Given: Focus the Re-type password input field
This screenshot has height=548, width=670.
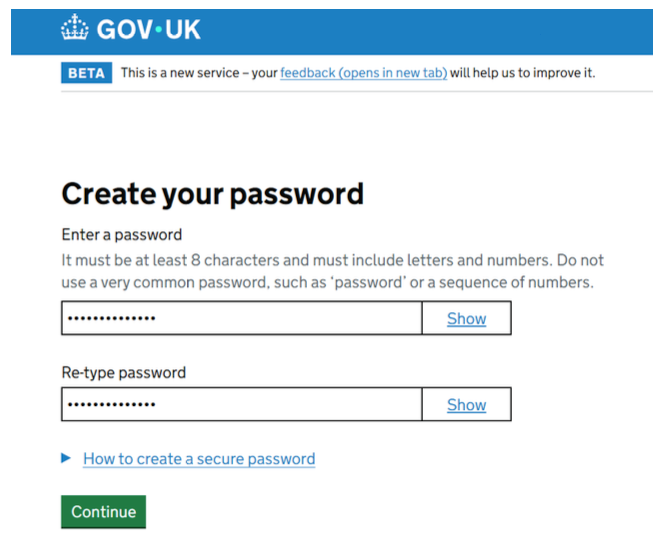Looking at the screenshot, I should tap(240, 405).
